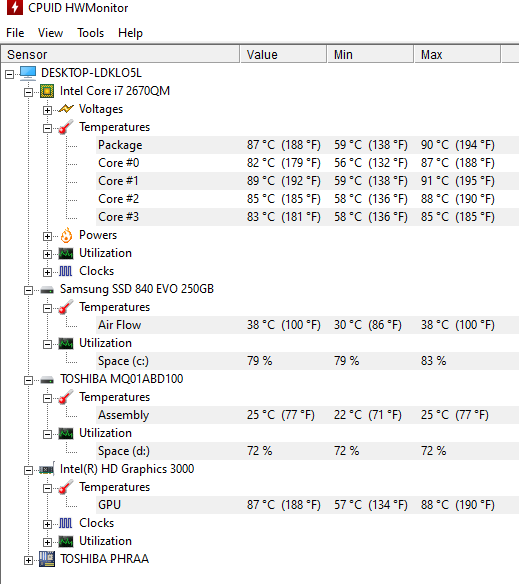Click the Sensor column header
This screenshot has height=584, width=519.
pyautogui.click(x=120, y=54)
